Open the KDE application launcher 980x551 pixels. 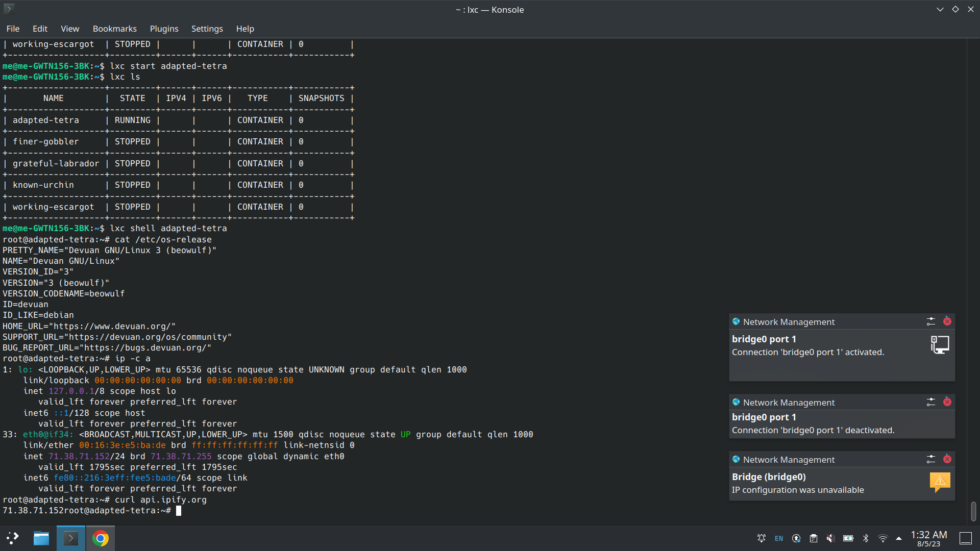[13, 538]
